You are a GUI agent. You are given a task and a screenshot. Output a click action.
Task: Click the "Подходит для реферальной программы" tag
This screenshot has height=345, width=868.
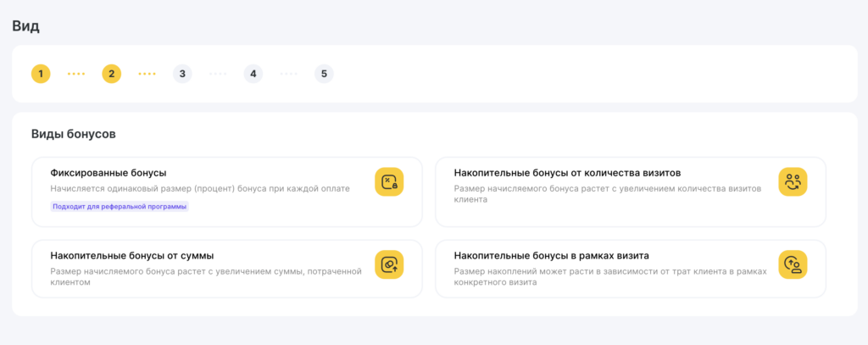click(x=120, y=206)
